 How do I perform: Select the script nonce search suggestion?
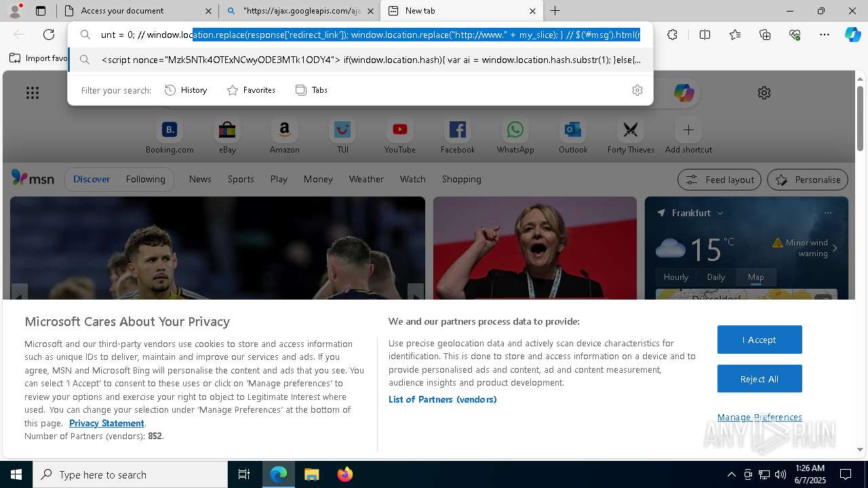point(361,60)
